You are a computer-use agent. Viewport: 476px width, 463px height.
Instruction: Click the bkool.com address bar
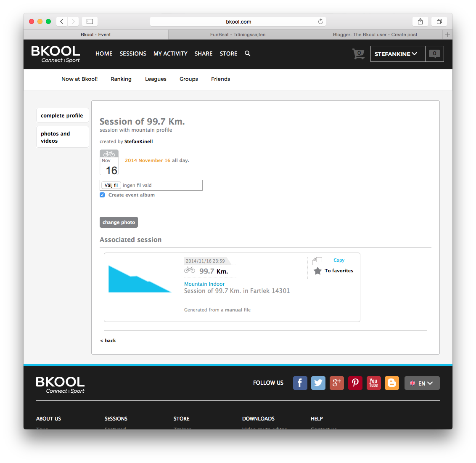(x=238, y=21)
